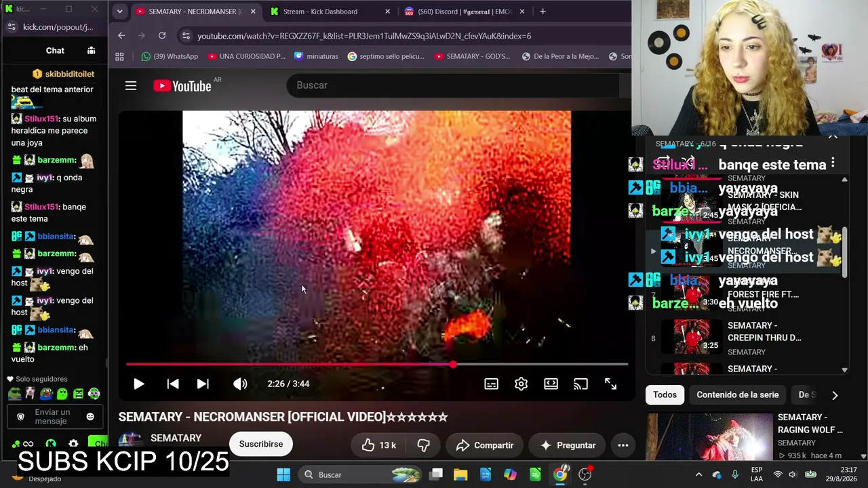868x488 pixels.
Task: Switch to Discord #general browser tab
Action: pos(465,12)
